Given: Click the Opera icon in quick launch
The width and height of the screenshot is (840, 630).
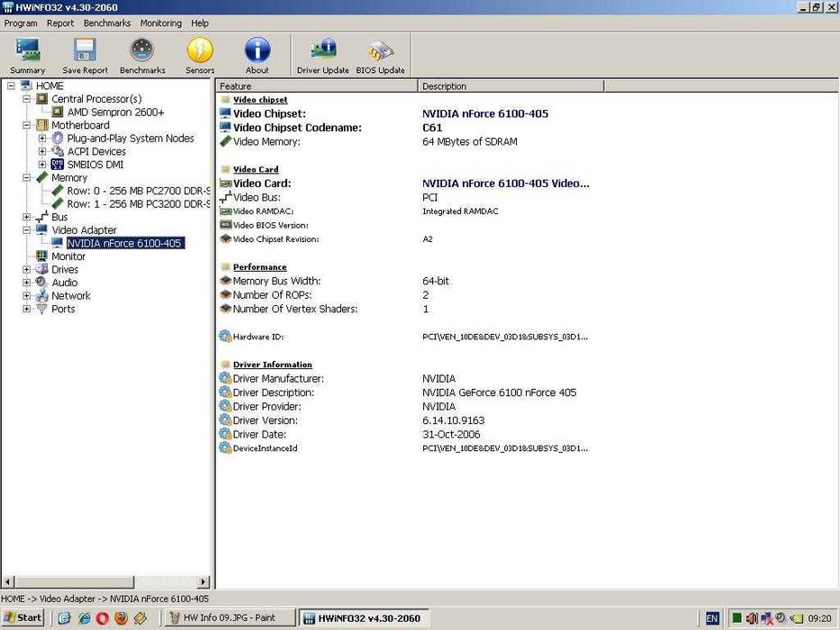Looking at the screenshot, I should point(103,618).
